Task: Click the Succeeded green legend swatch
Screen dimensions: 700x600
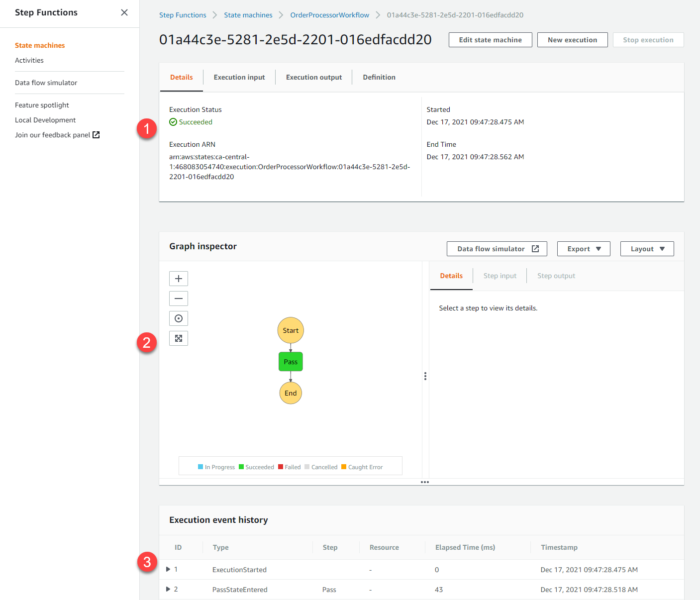Action: point(241,467)
